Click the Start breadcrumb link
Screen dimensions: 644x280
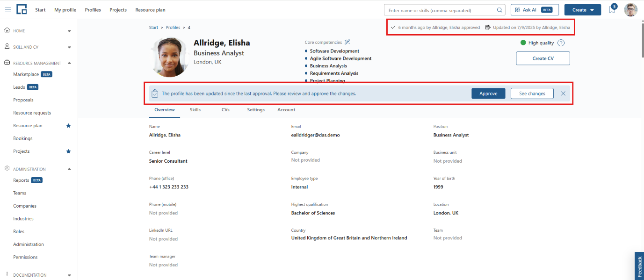click(x=153, y=28)
